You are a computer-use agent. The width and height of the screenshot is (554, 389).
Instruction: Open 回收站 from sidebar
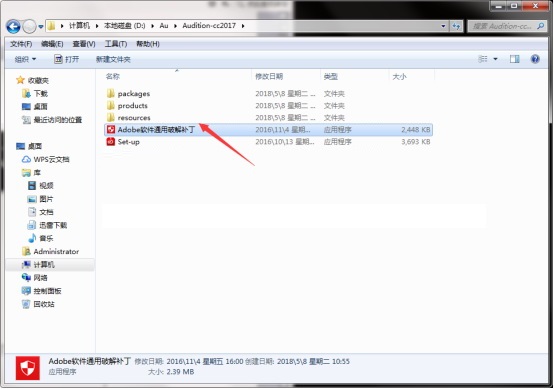click(44, 304)
